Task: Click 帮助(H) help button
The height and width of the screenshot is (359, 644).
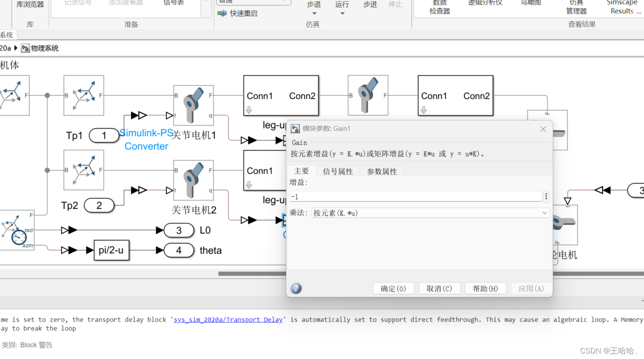Action: [x=485, y=289]
